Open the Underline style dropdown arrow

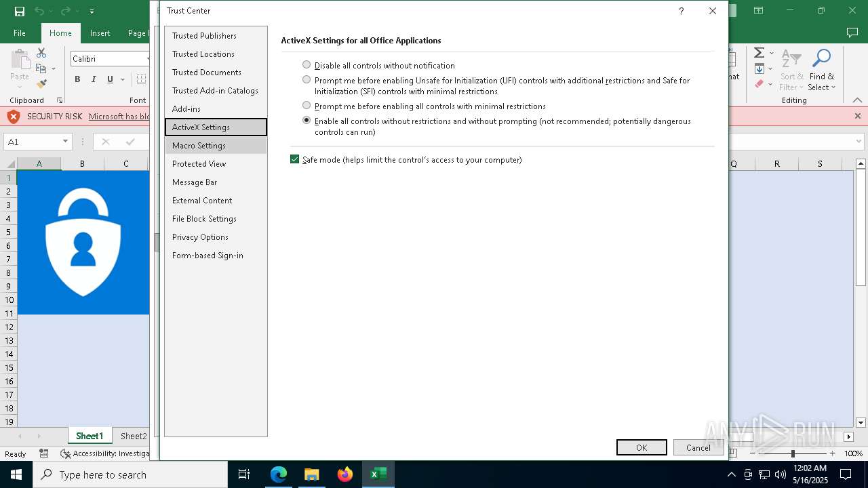coord(123,79)
